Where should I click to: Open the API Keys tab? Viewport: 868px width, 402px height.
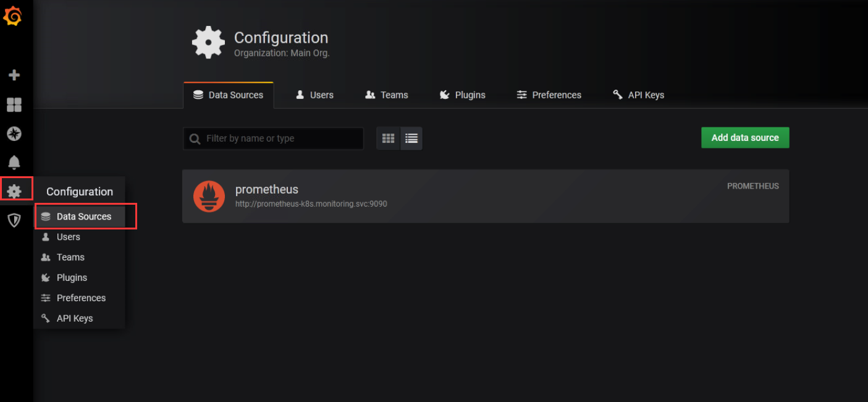[638, 95]
